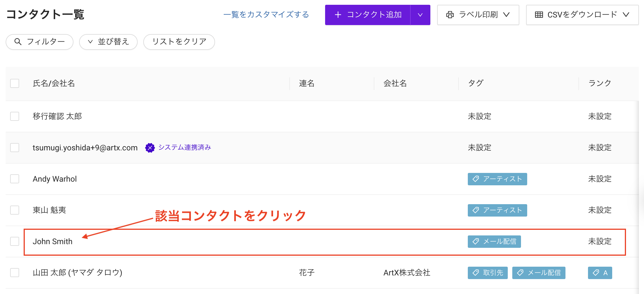The image size is (644, 294).
Task: Check the box for tsumugi.yoshida+9@artx.com
Action: pyautogui.click(x=15, y=148)
